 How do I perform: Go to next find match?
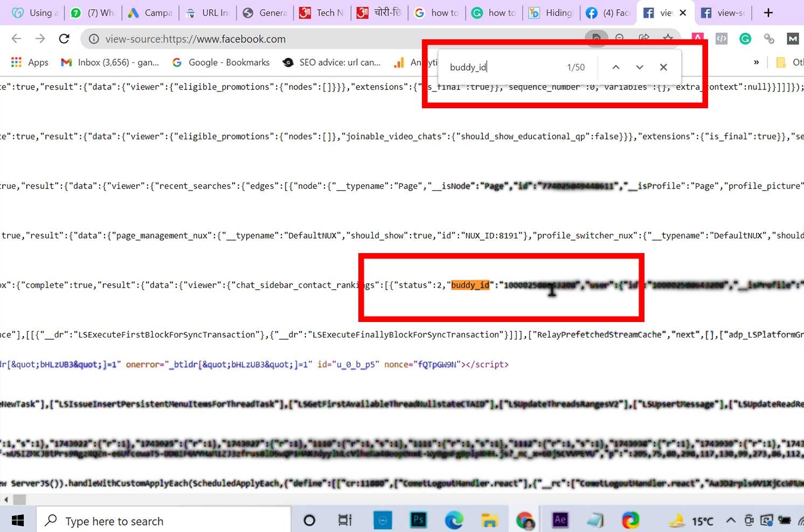point(640,67)
